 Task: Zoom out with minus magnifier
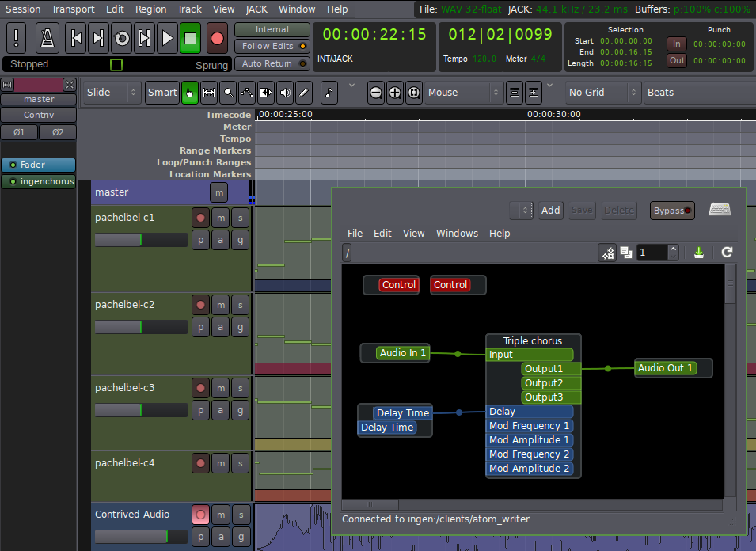[375, 93]
